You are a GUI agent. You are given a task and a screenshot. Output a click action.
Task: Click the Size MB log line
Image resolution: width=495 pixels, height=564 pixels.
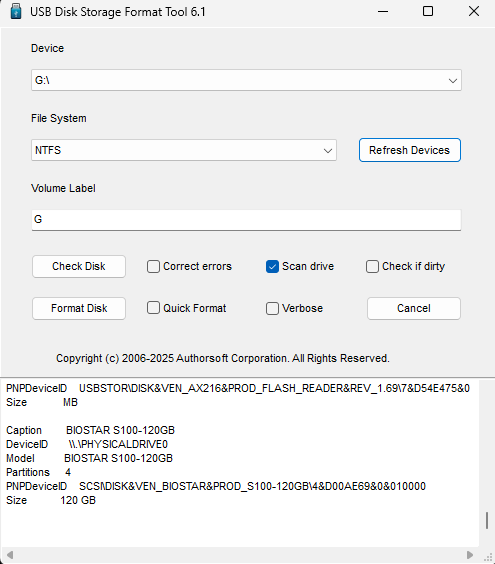pos(42,402)
